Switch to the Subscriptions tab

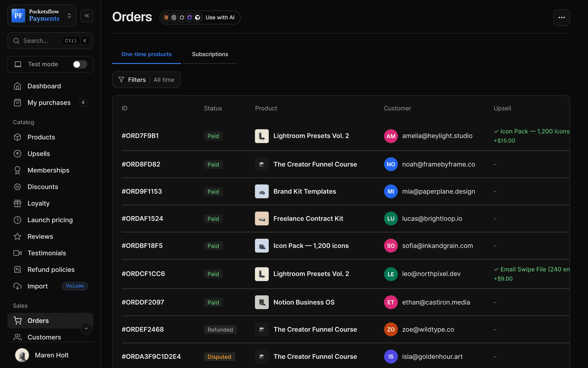tap(210, 54)
